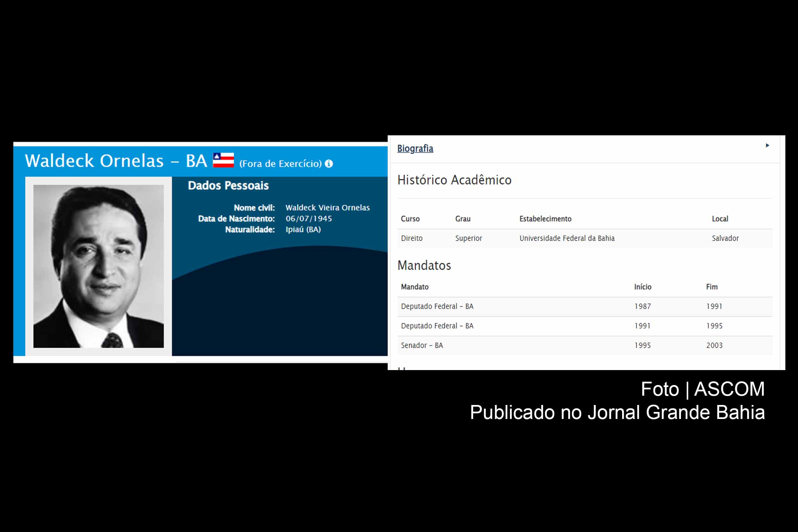
Task: Click the Dados Pessoais heading
Action: tap(228, 186)
